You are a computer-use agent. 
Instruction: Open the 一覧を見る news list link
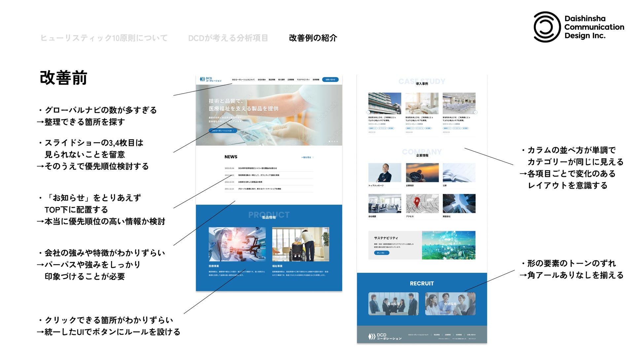(307, 157)
